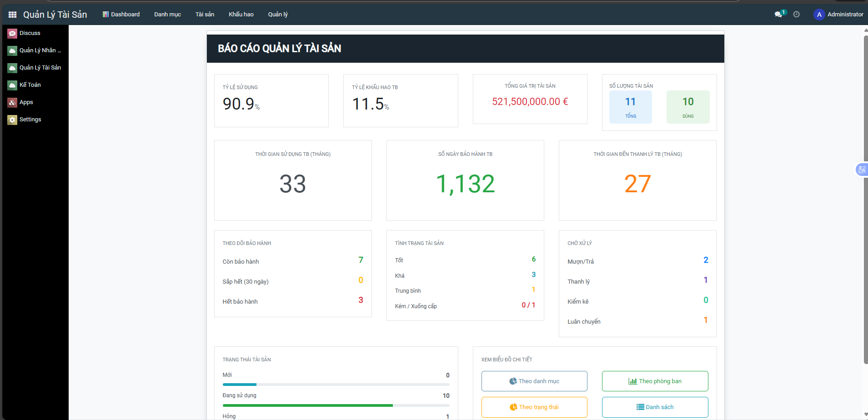Screen dimensions: 868x420
Task: Open the apps grid home menu icon
Action: point(12,15)
